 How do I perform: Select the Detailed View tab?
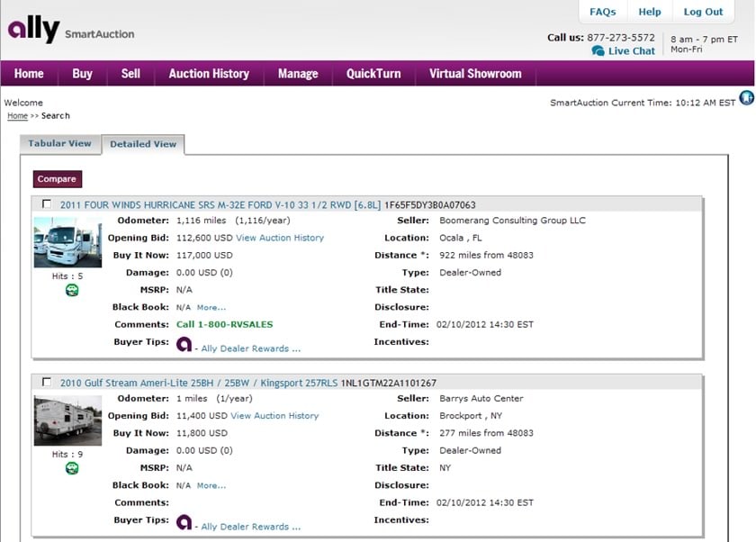(x=143, y=144)
